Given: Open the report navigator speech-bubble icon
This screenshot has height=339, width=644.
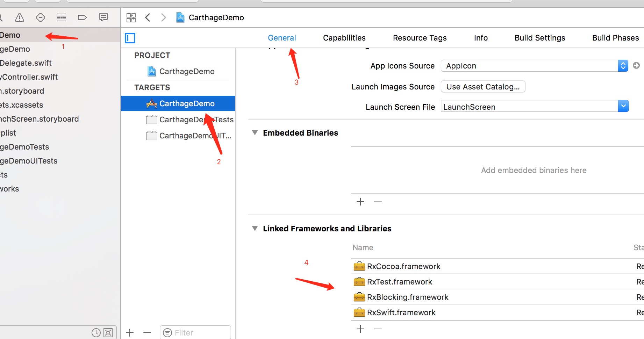Looking at the screenshot, I should 103,17.
